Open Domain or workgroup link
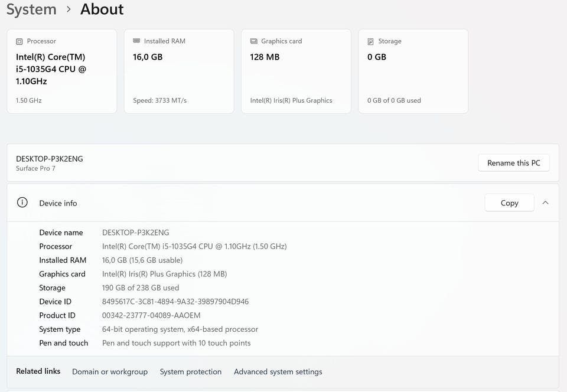This screenshot has width=567, height=392. [x=110, y=371]
